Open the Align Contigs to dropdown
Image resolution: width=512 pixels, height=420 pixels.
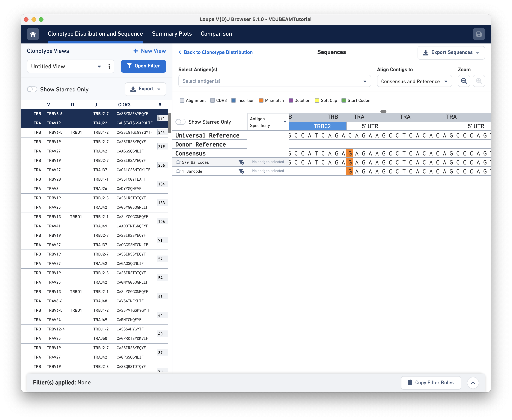pos(414,81)
